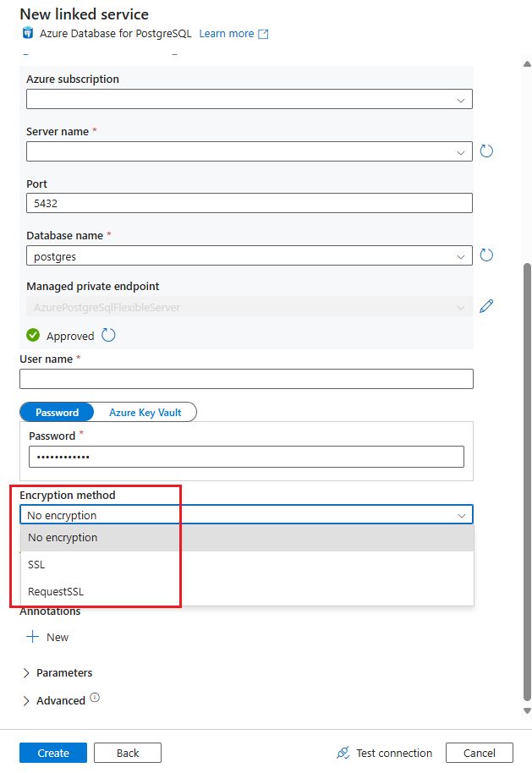This screenshot has height=773, width=532.
Task: Click the Approved status text
Action: click(x=70, y=337)
